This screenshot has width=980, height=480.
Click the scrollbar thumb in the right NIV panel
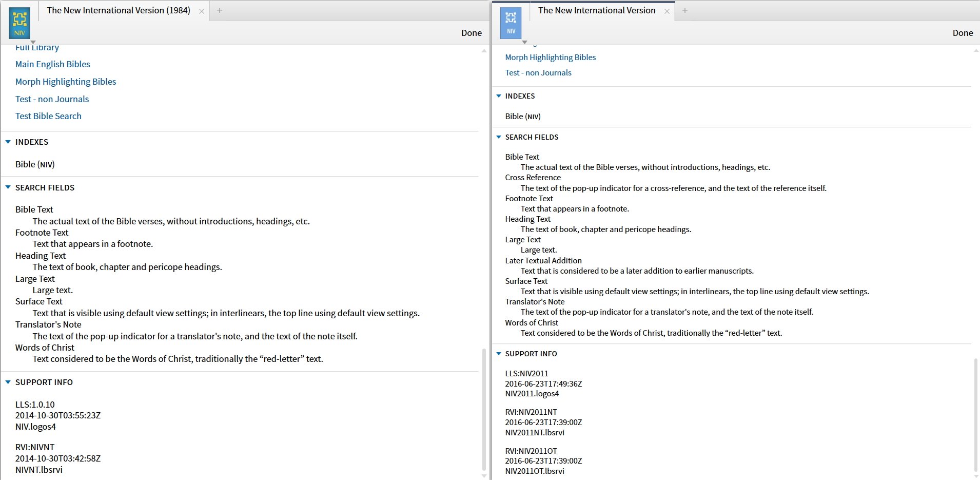pyautogui.click(x=976, y=414)
